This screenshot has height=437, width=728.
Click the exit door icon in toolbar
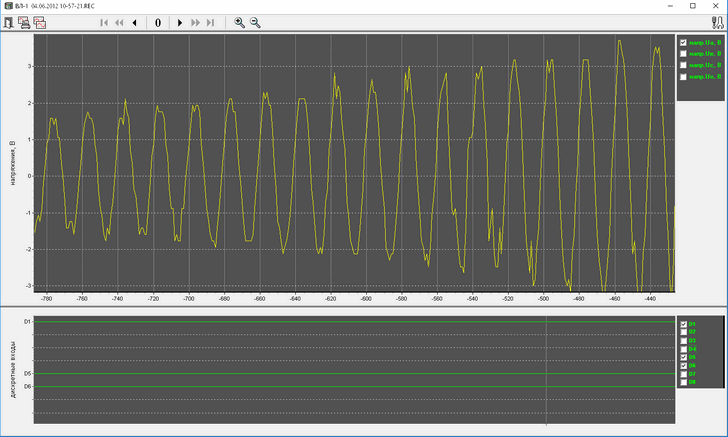pos(9,22)
